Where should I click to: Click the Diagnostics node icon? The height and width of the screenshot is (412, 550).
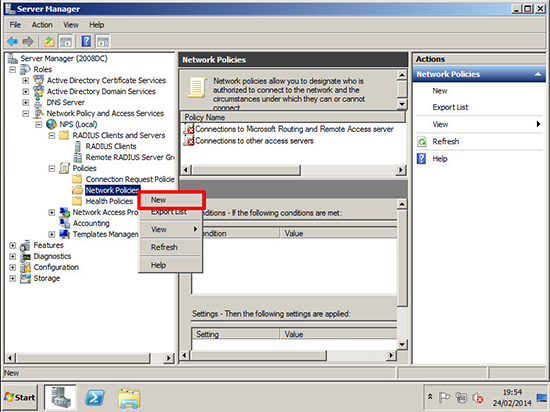[25, 256]
